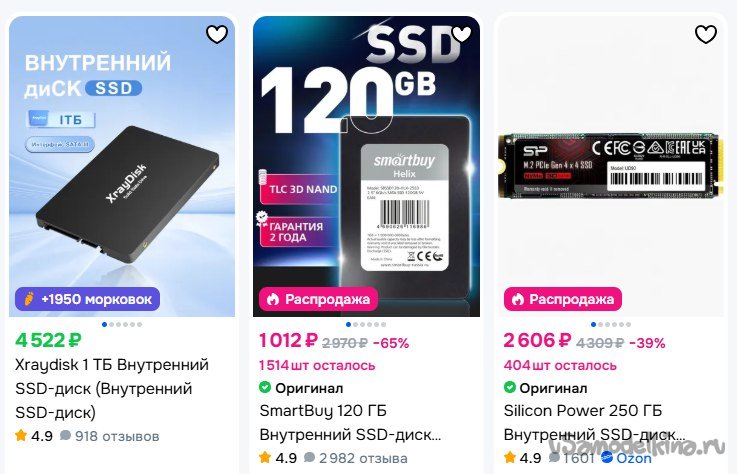Open Silicon Power 250 ГБ title link

point(595,423)
